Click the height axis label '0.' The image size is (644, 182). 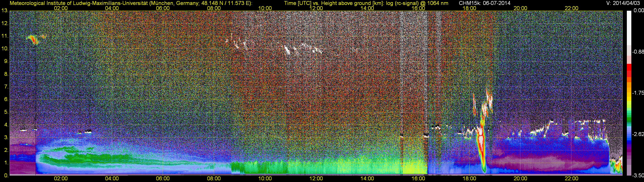(6, 176)
